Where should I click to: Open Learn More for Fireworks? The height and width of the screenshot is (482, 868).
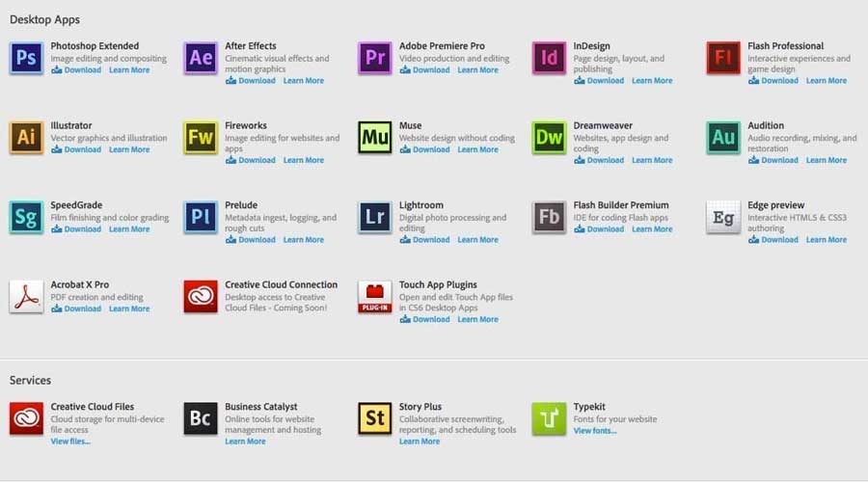pos(304,160)
